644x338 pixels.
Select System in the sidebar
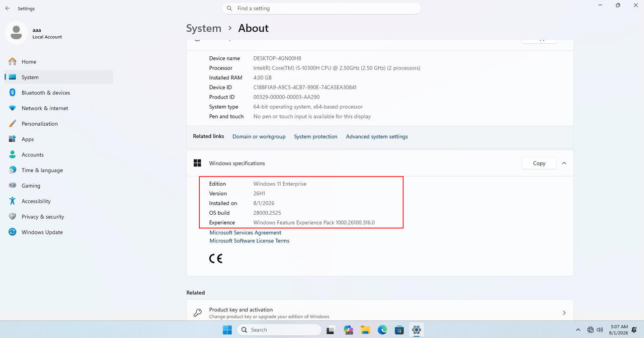point(59,77)
